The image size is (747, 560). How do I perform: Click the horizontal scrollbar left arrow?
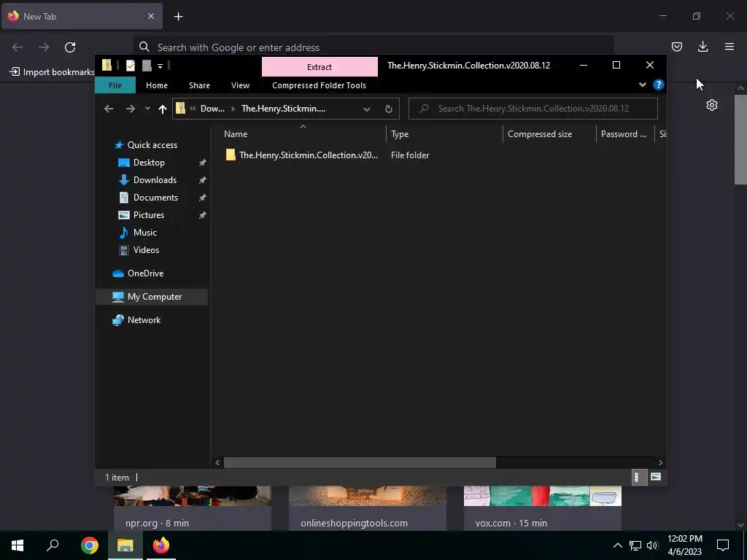[217, 462]
